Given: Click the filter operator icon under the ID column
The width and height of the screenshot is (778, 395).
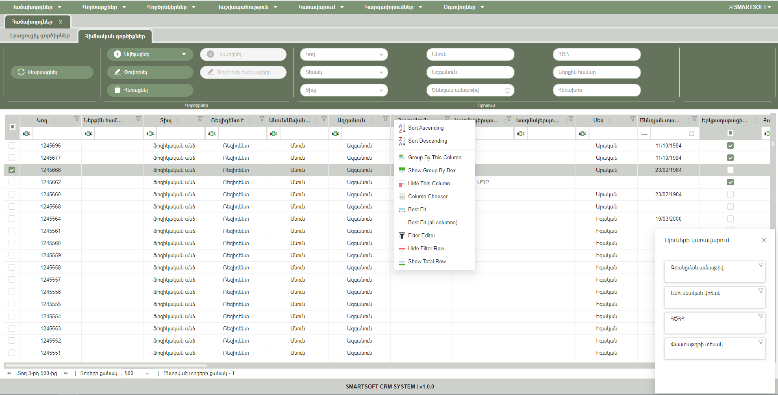Looking at the screenshot, I should [26, 133].
